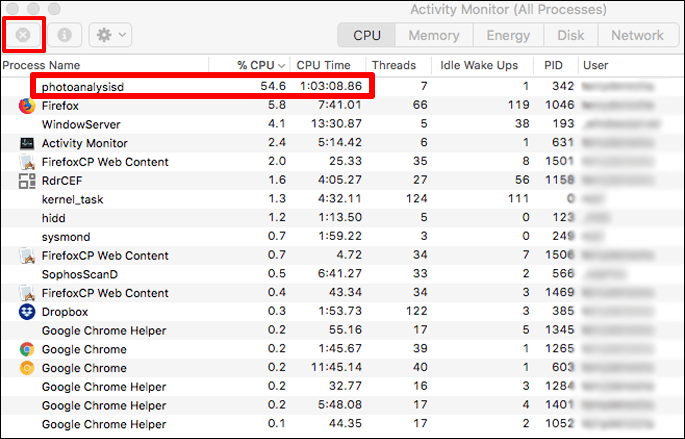Switch to the Energy tab
Image resolution: width=685 pixels, height=439 pixels.
(508, 35)
